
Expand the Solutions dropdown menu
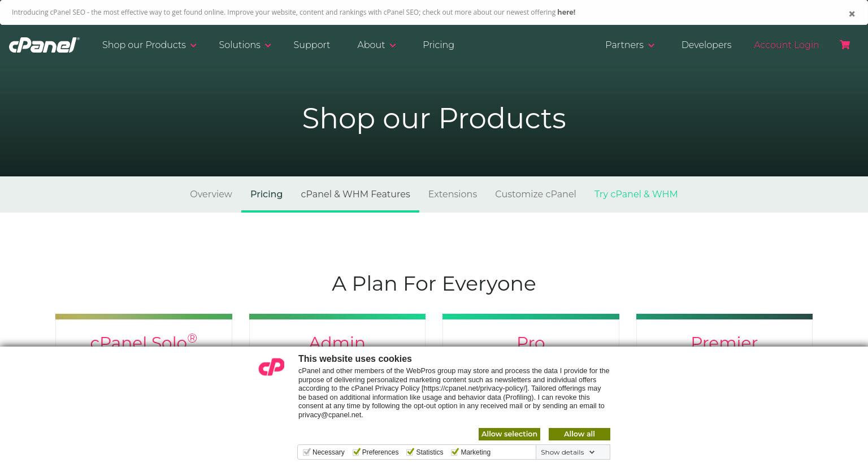click(245, 45)
